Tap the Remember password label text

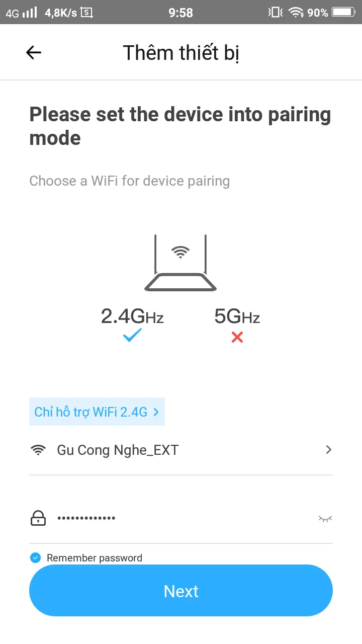(95, 557)
